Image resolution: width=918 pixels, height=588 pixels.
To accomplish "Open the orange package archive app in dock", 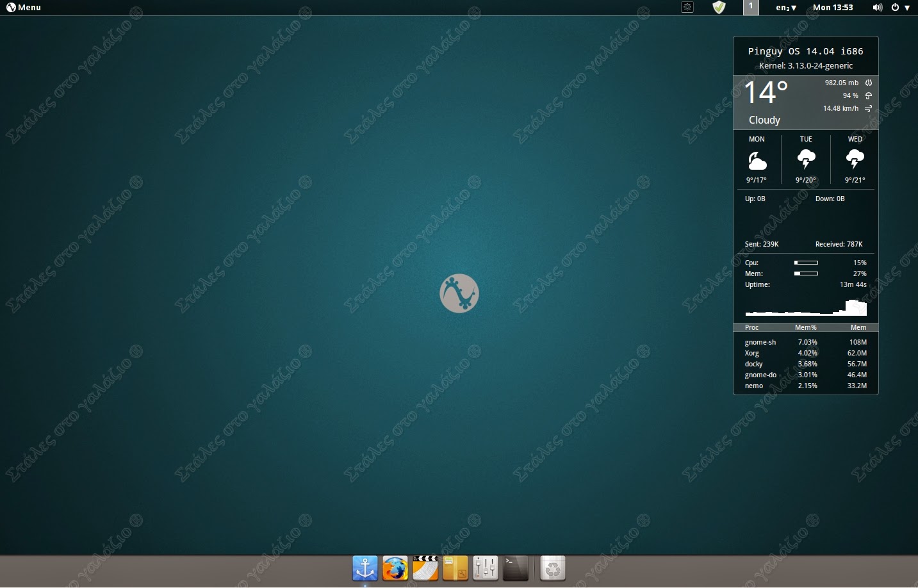I will (x=455, y=568).
